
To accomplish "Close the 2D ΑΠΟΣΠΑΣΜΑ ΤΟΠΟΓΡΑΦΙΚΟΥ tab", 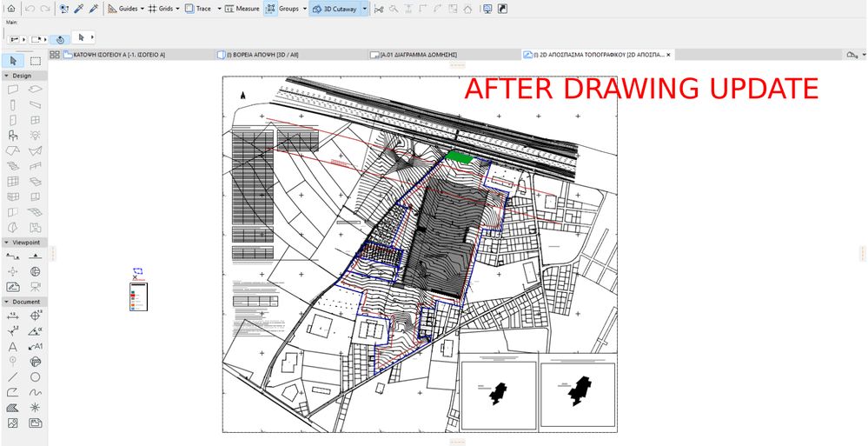I will 668,55.
